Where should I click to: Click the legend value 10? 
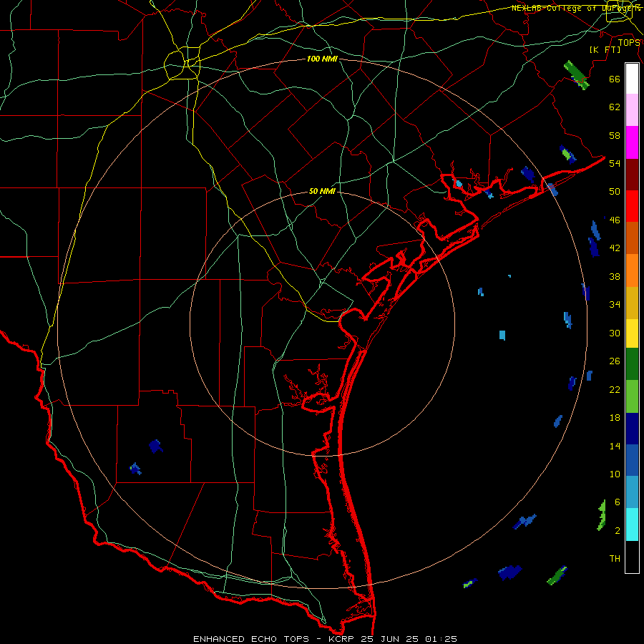click(x=615, y=474)
